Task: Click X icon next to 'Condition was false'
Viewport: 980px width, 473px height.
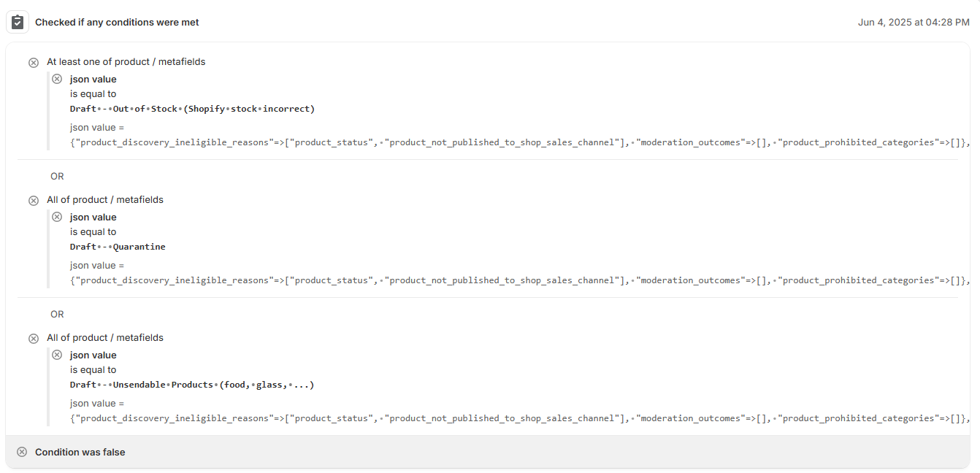Action: pos(22,452)
